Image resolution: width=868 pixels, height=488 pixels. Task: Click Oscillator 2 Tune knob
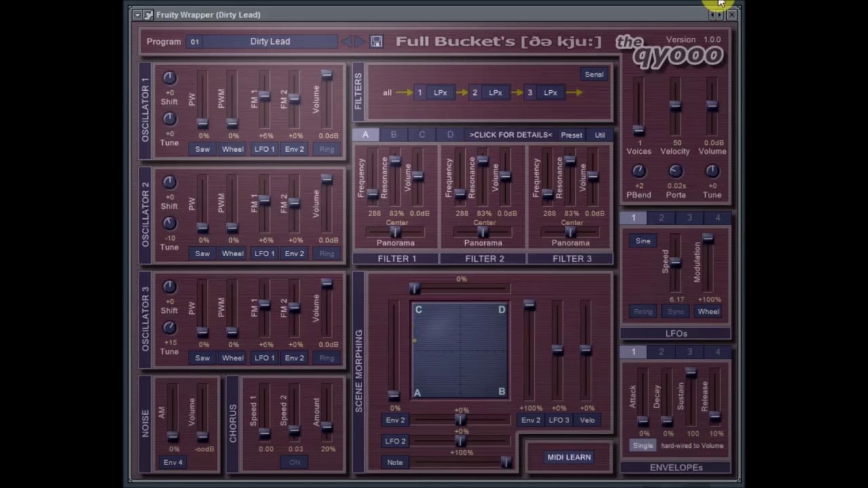170,223
